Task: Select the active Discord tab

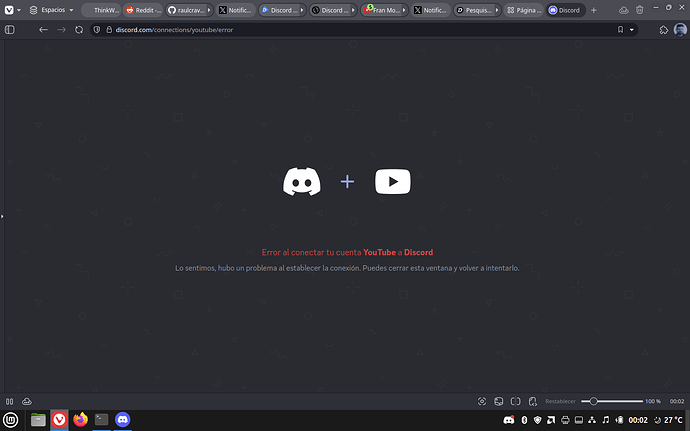Action: 566,10
